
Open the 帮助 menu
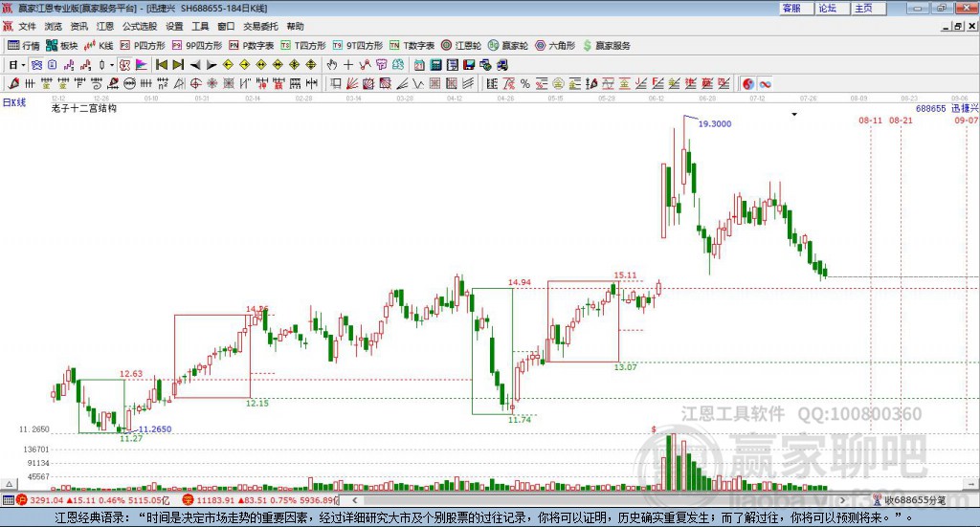click(295, 26)
